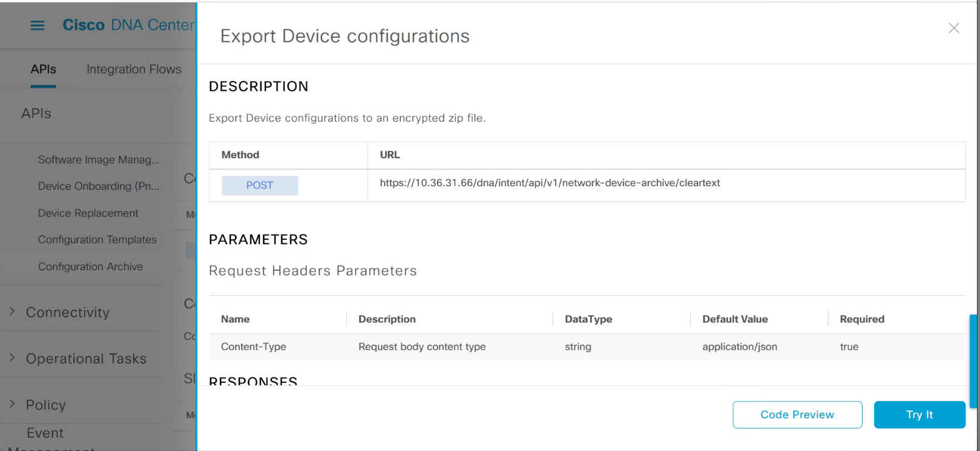Expand the Operational Tasks chevron
This screenshot has height=451, width=980.
pyautogui.click(x=12, y=357)
